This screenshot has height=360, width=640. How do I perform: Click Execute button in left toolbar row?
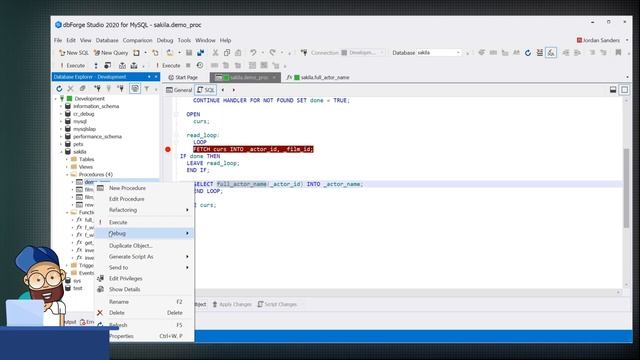click(x=72, y=65)
